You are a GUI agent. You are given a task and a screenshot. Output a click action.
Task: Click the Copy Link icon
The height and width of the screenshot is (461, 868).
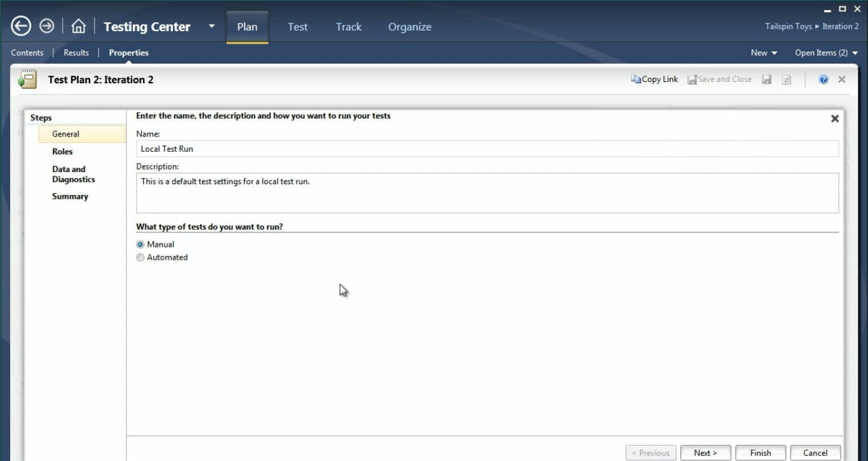[635, 79]
